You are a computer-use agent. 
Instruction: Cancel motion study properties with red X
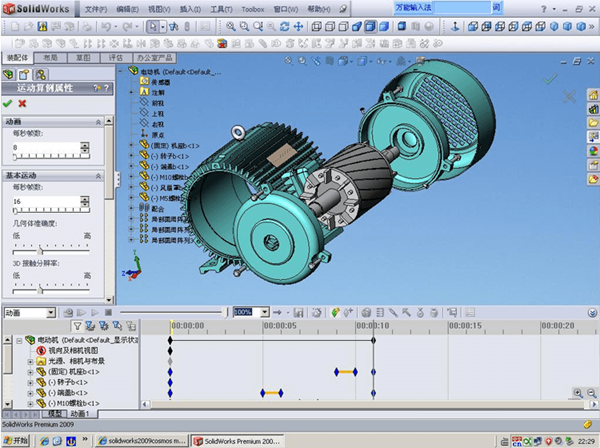pos(22,103)
